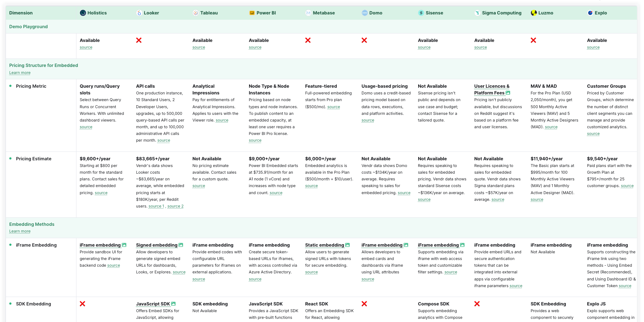Click the Sigma Computing logo
644x322 pixels.
tap(477, 13)
